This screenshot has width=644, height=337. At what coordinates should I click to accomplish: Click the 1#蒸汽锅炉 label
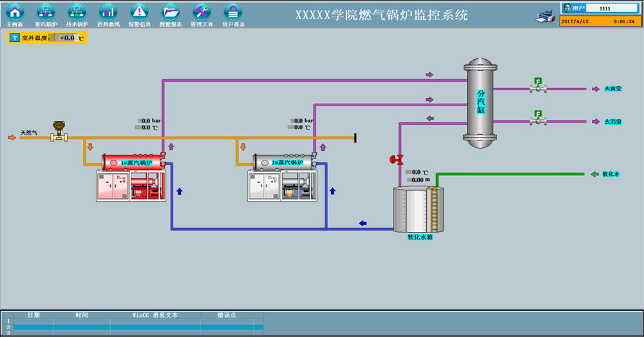click(137, 163)
